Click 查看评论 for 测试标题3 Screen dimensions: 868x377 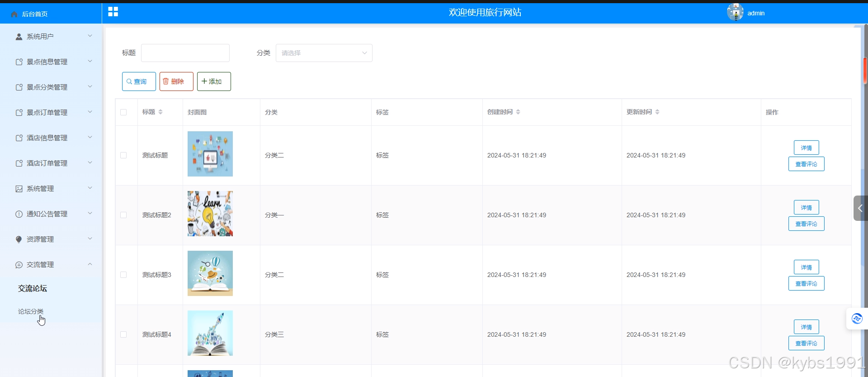click(x=807, y=283)
